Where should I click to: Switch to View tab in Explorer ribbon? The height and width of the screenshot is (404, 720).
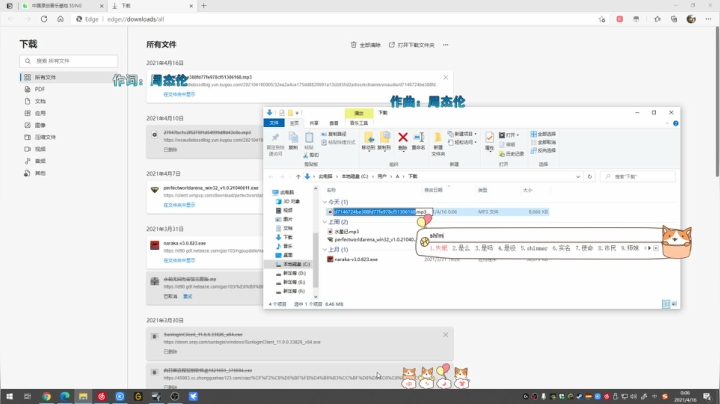pyautogui.click(x=334, y=123)
